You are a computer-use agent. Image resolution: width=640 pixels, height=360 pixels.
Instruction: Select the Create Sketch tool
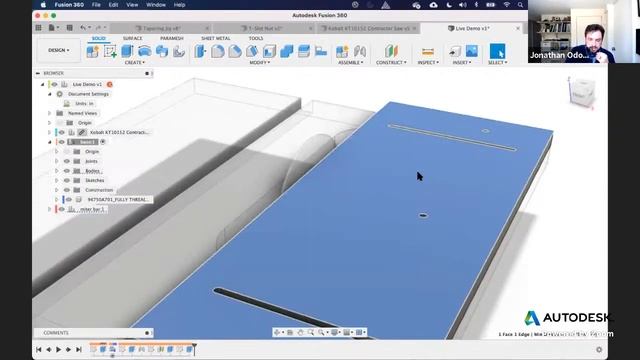[110, 51]
